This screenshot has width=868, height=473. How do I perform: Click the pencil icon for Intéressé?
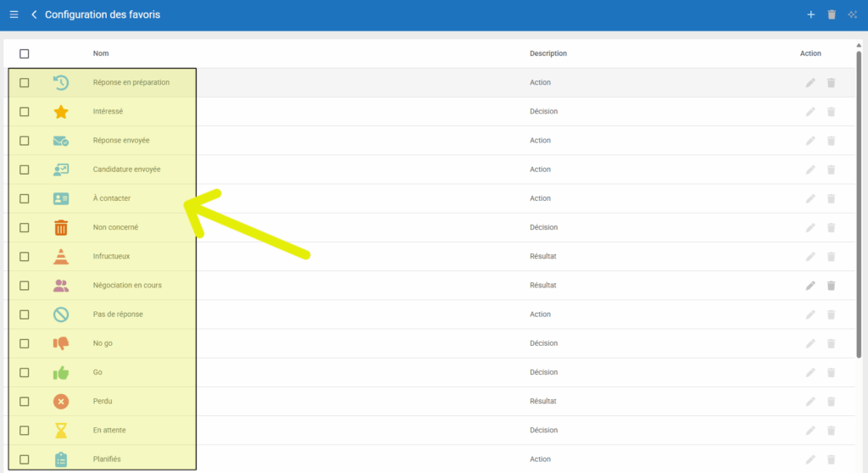click(810, 112)
